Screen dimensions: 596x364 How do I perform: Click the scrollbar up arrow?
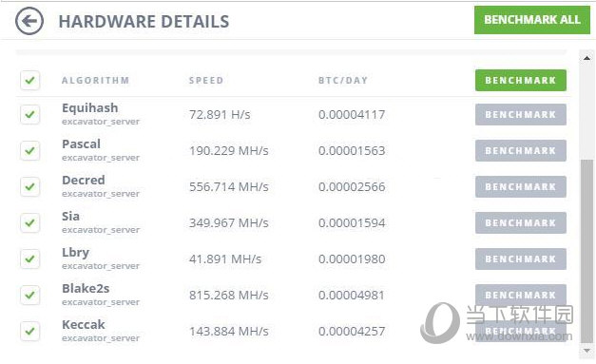pos(586,58)
